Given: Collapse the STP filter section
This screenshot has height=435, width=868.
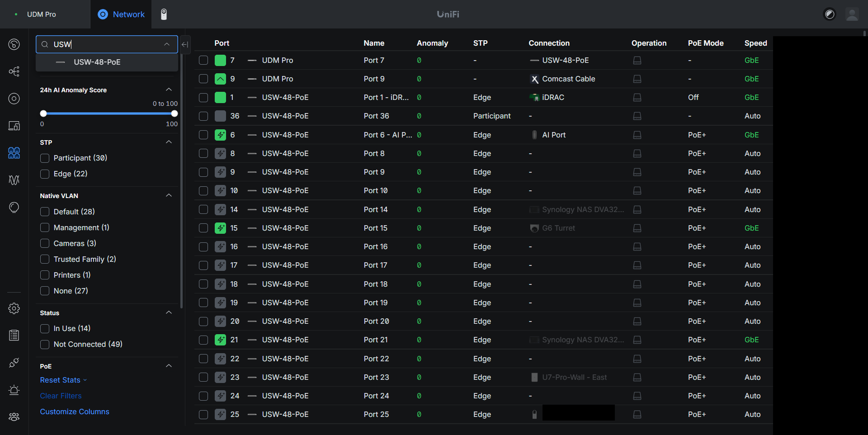Looking at the screenshot, I should coord(169,142).
